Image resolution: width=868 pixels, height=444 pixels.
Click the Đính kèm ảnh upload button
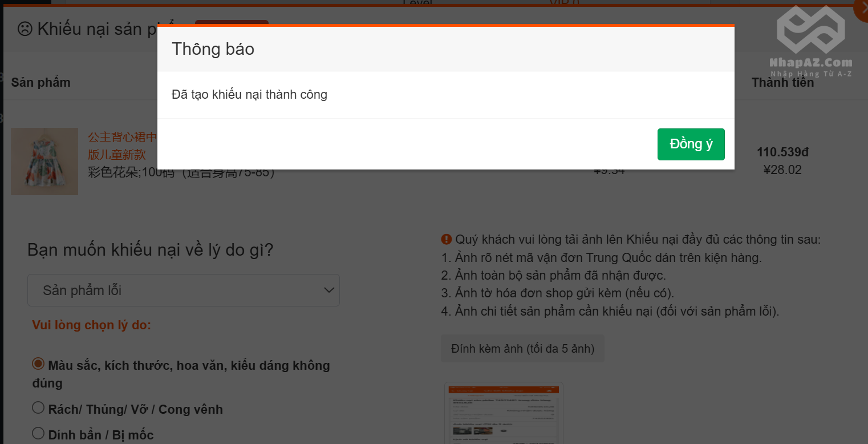click(x=522, y=348)
